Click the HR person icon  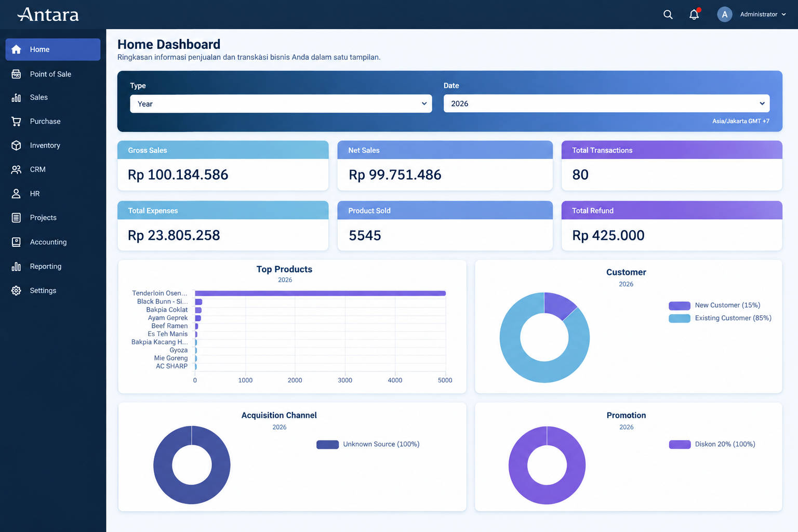16,194
